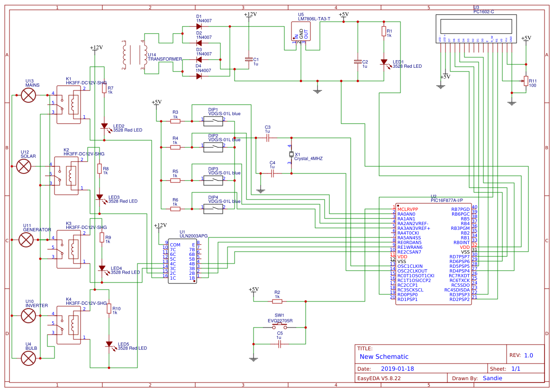The height and width of the screenshot is (392, 554).
Task: Click ground symbol below C5 reset circuit
Action: (x=254, y=359)
